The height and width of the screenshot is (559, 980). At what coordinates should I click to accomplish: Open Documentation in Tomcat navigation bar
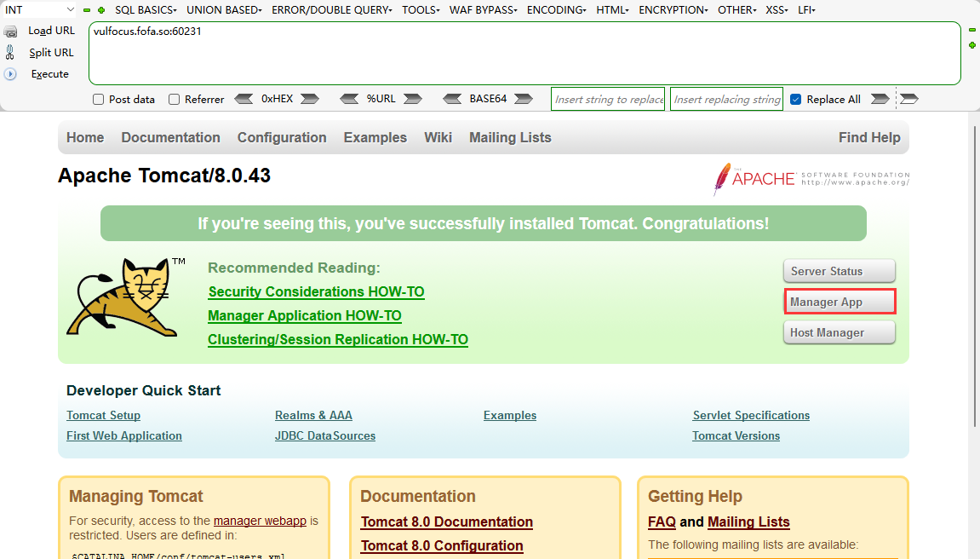coord(170,137)
